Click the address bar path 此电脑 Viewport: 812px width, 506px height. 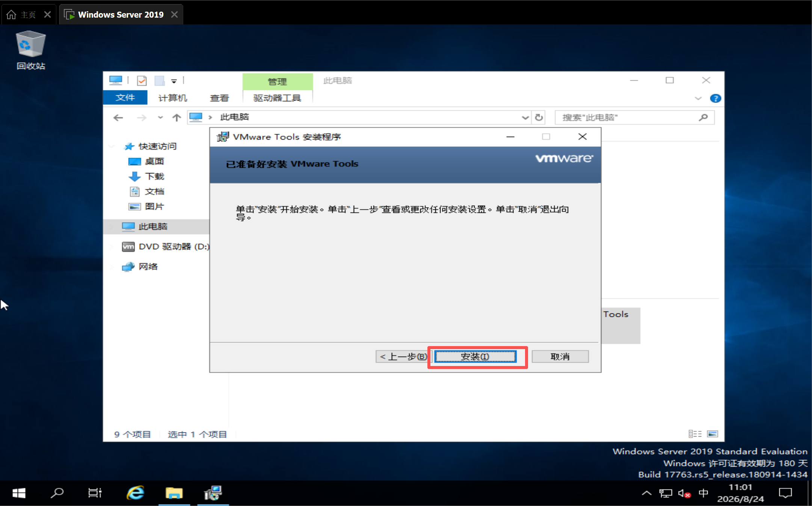click(x=234, y=117)
